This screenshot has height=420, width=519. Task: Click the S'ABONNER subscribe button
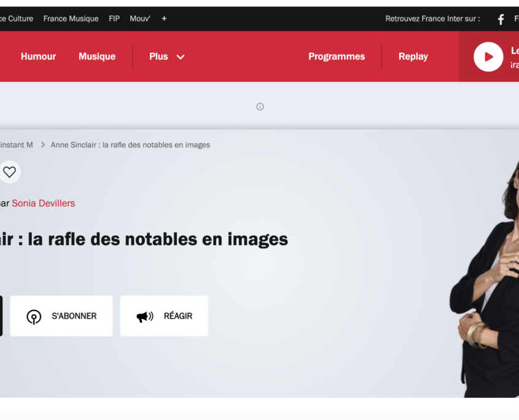[x=61, y=316]
